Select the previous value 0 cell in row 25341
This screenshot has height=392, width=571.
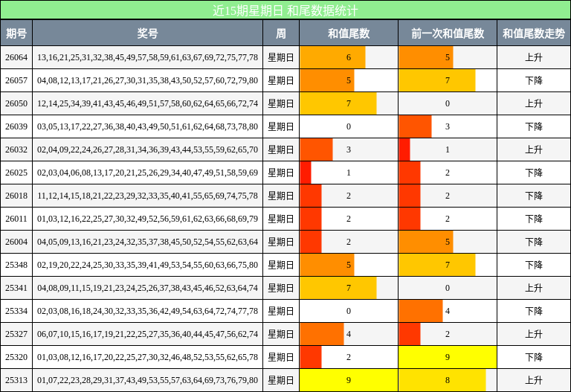click(x=448, y=288)
